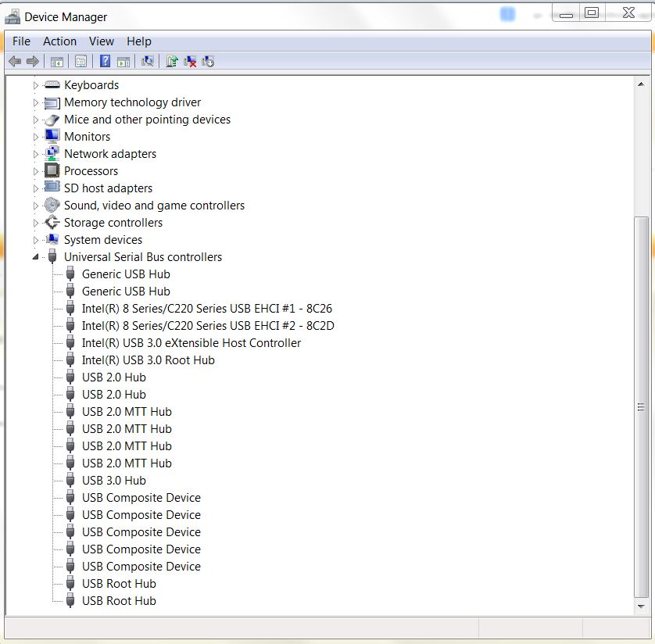Viewport: 655px width, 644px height.
Task: Click the blue Help question mark icon
Action: click(x=105, y=62)
